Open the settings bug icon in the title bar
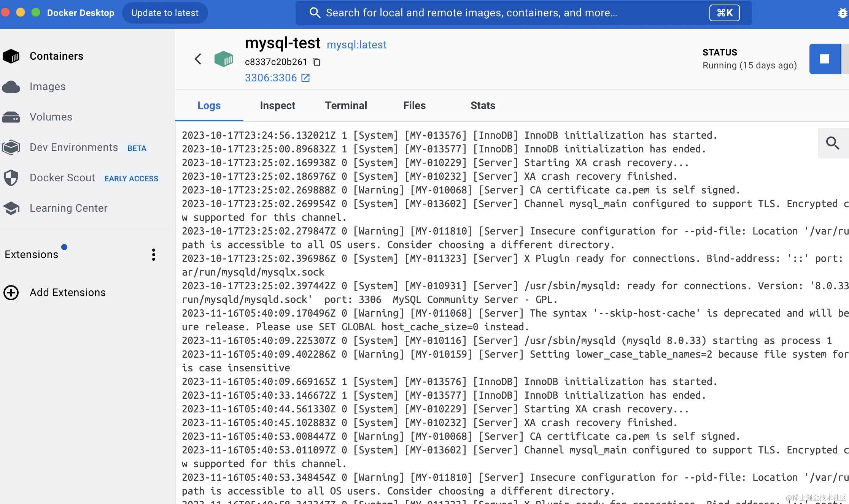Screen dimensions: 849x504 click(x=842, y=13)
